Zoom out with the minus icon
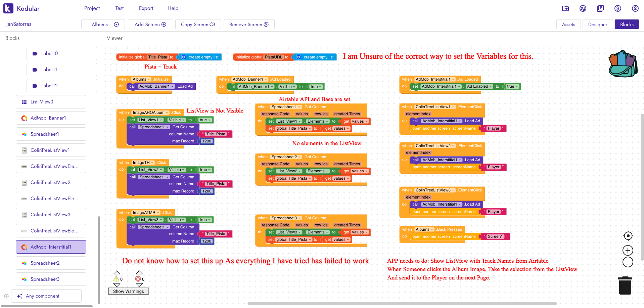 click(x=628, y=262)
